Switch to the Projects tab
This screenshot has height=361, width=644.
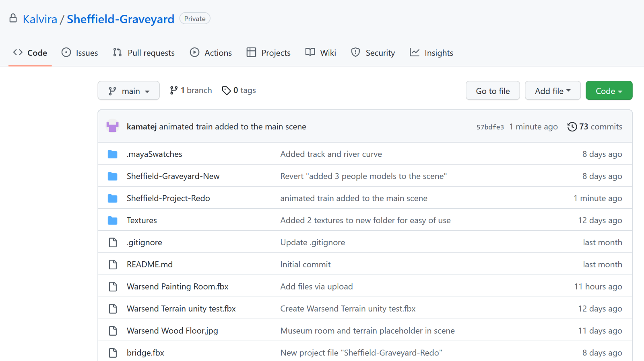[268, 53]
